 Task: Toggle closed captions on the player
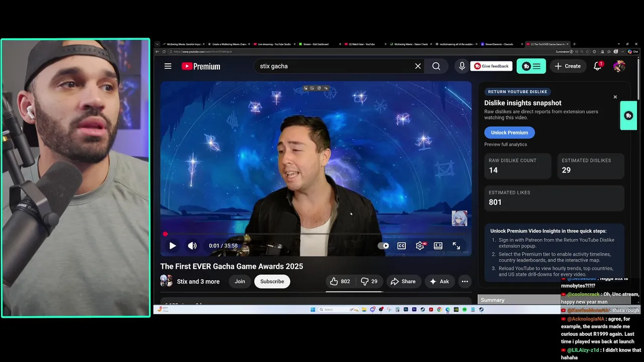coord(401,246)
